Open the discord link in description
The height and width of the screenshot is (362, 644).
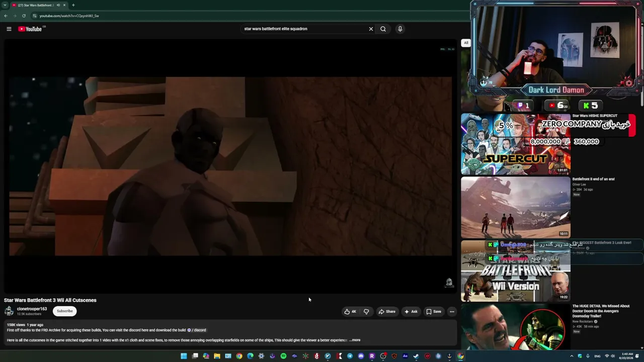coord(197,330)
